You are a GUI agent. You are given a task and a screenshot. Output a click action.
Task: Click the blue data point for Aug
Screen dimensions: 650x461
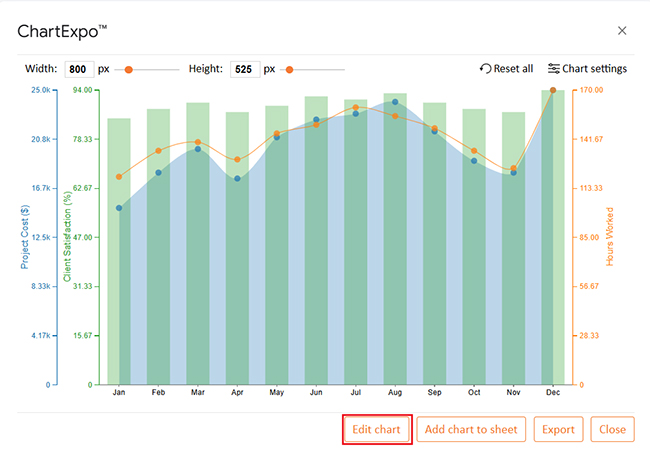(396, 102)
